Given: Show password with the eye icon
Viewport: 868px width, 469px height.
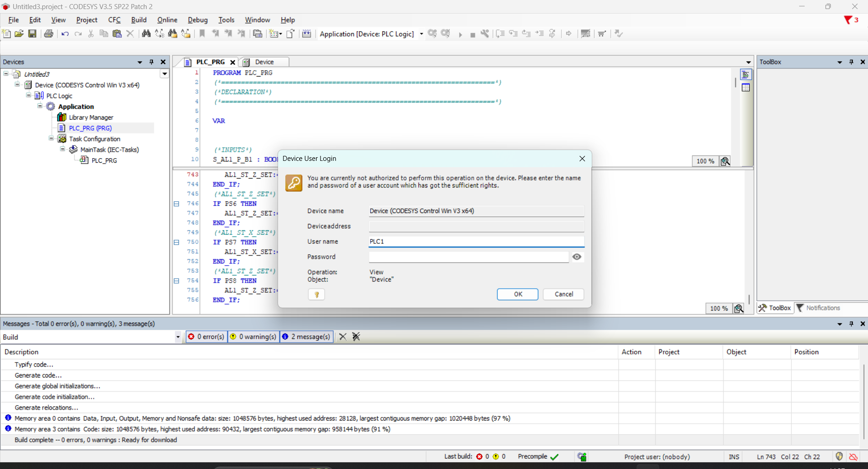Looking at the screenshot, I should coord(576,257).
